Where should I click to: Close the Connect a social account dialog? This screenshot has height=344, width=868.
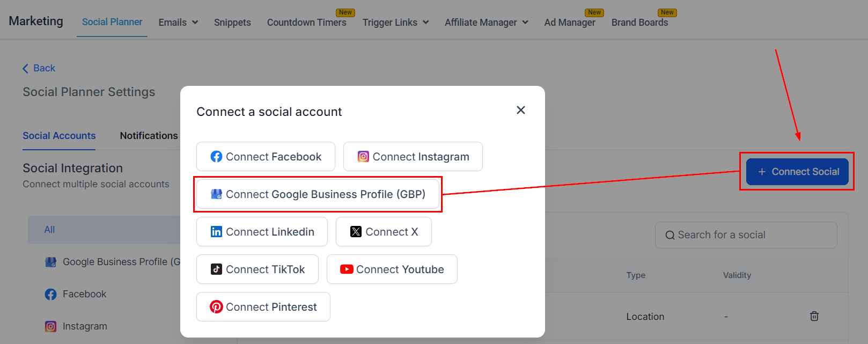[520, 110]
